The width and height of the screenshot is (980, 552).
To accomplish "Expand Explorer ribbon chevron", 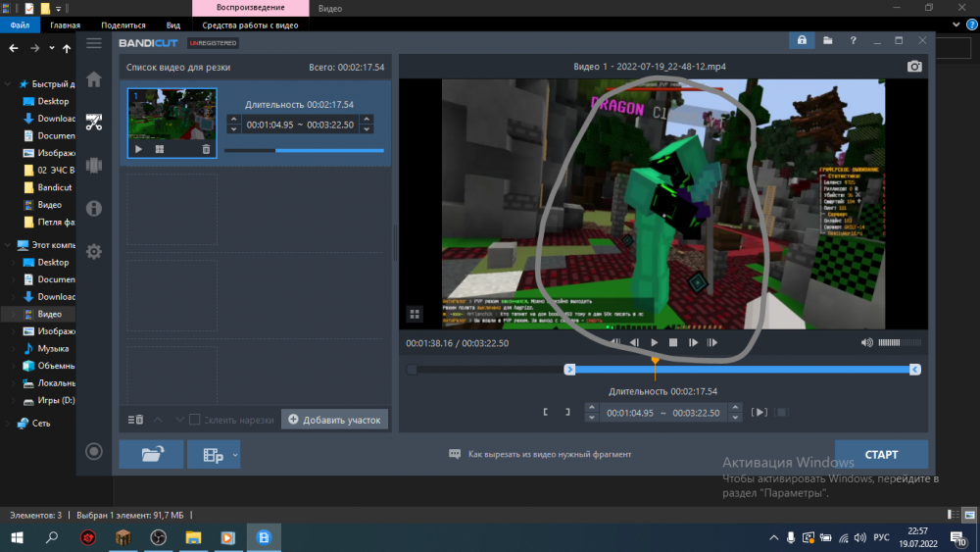I will 956,25.
